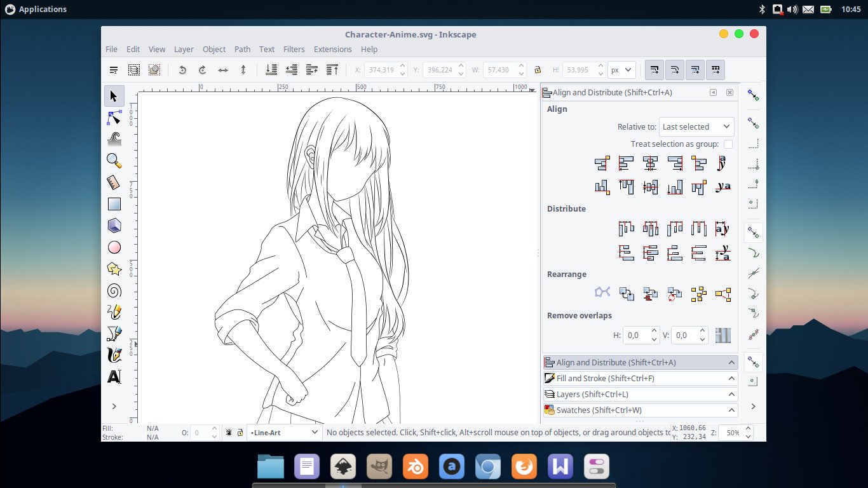Image resolution: width=868 pixels, height=488 pixels.
Task: Open the Path menu
Action: point(242,49)
